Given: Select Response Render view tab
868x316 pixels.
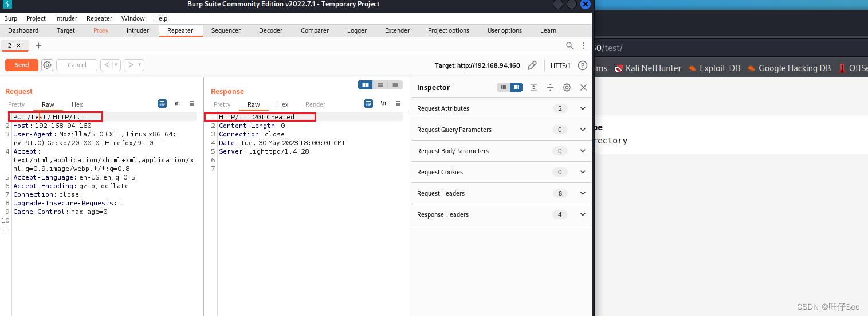Looking at the screenshot, I should 315,104.
